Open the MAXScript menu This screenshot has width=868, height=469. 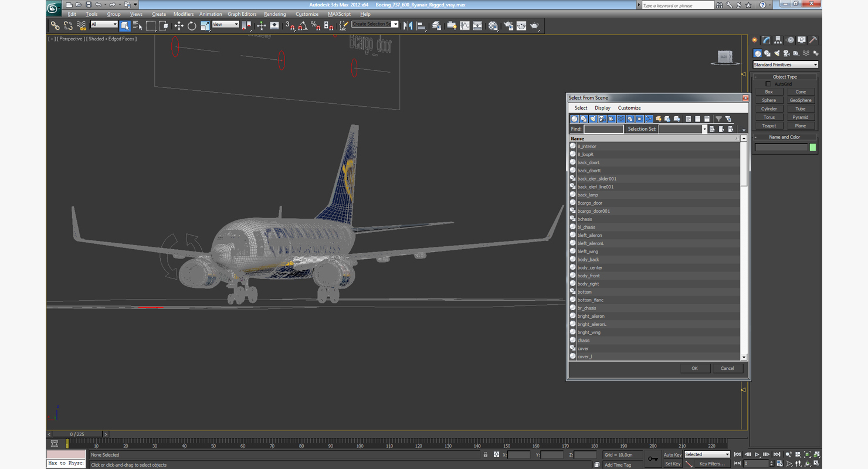tap(339, 14)
